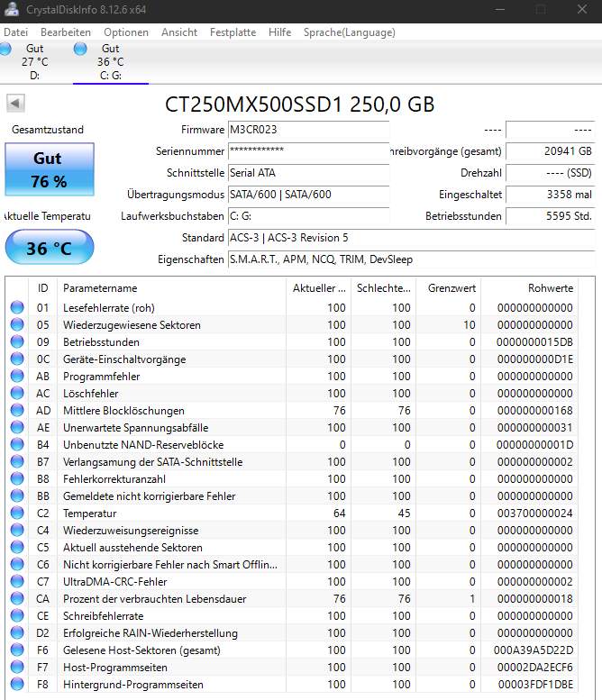Viewport: 602px width, 700px height.
Task: Click the Gut 76 % health status button
Action: click(x=50, y=169)
